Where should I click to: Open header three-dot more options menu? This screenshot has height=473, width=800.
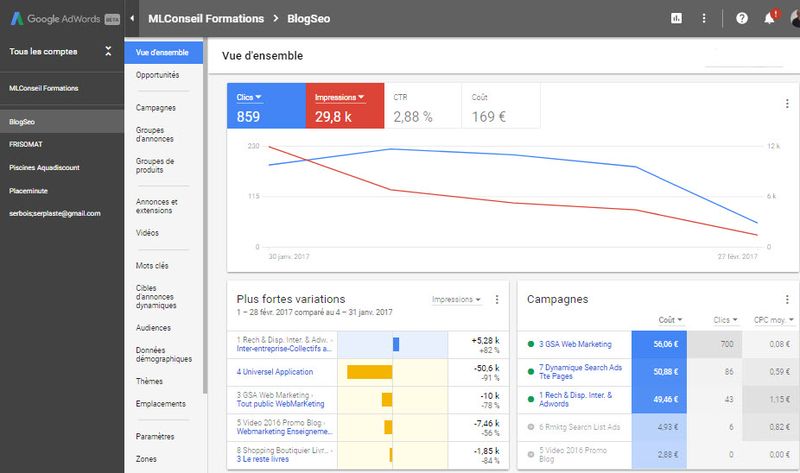(x=704, y=18)
